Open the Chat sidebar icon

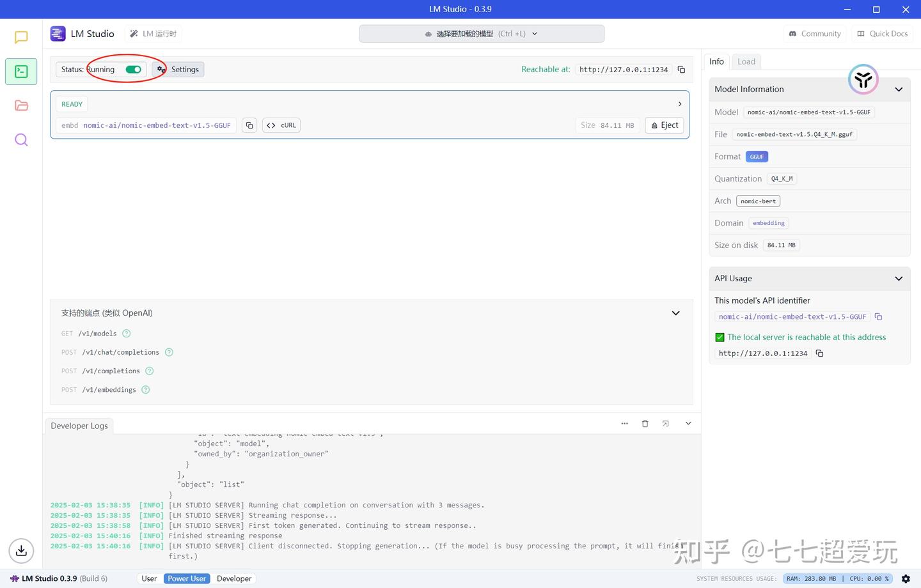tap(21, 36)
